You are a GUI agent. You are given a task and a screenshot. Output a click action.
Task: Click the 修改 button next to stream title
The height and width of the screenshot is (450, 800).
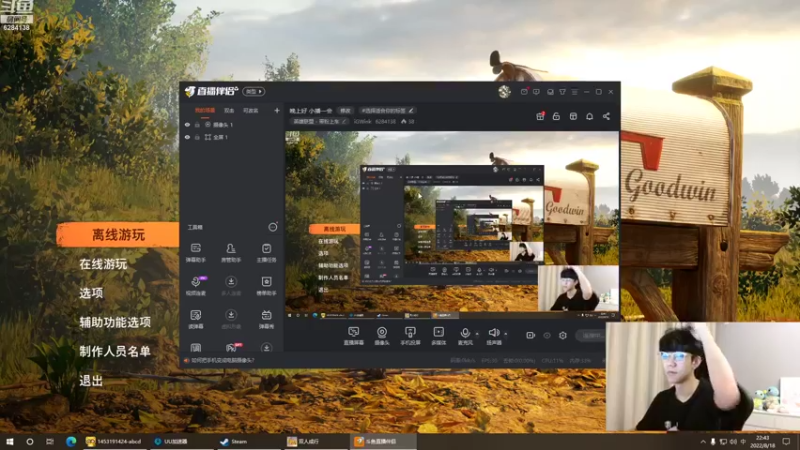[345, 111]
